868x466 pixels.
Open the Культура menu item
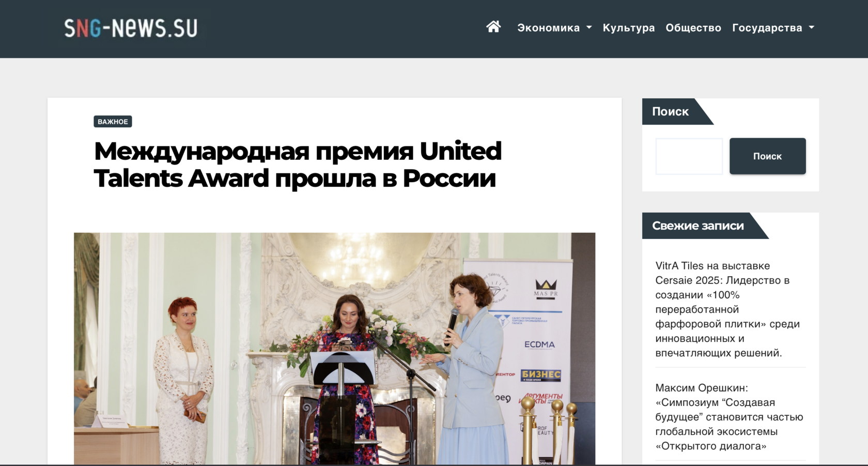(x=629, y=28)
